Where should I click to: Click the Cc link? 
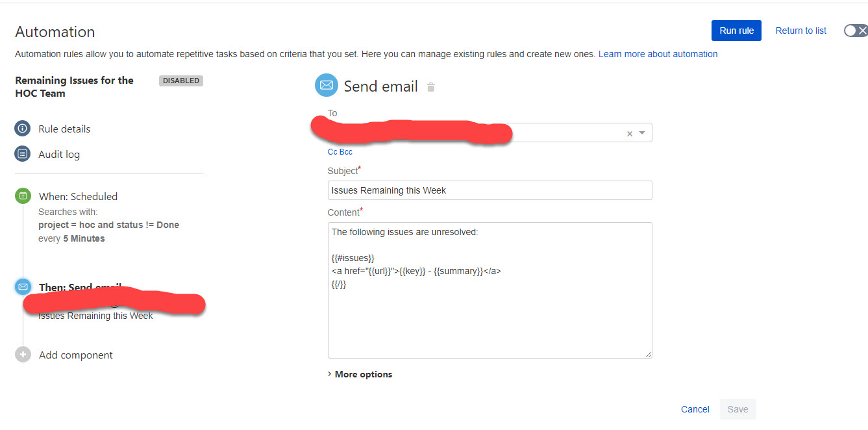(332, 152)
